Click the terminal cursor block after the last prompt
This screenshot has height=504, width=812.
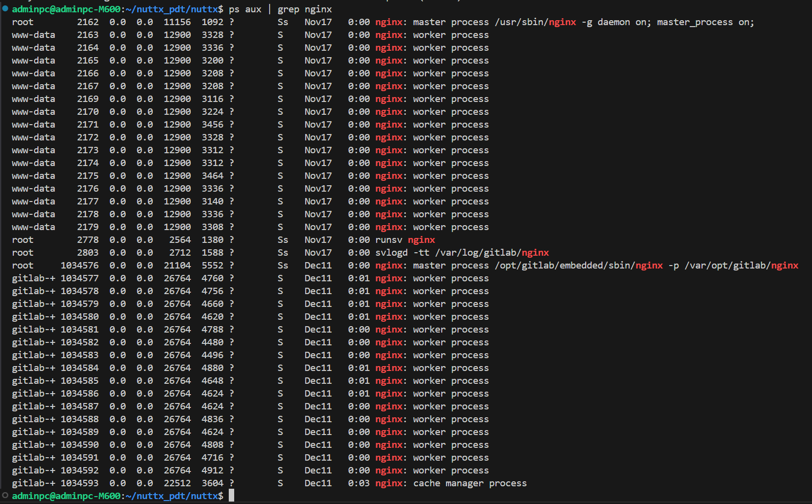pos(231,496)
